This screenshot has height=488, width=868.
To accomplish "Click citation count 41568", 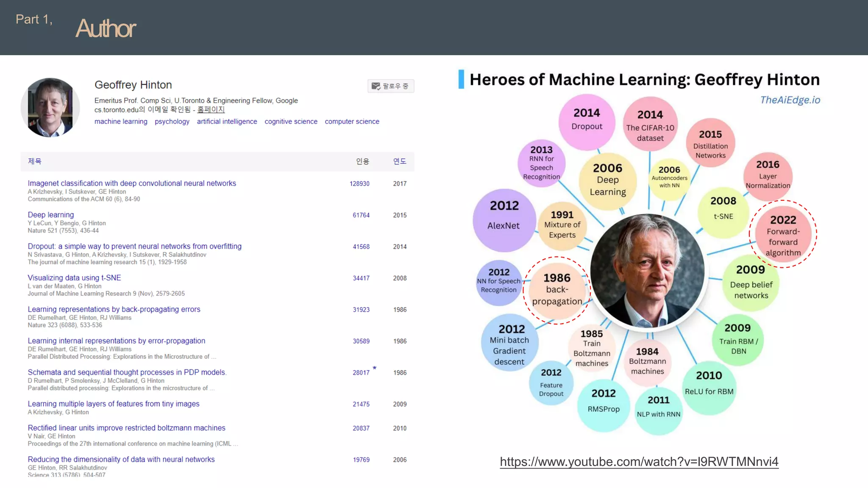I will pyautogui.click(x=361, y=247).
